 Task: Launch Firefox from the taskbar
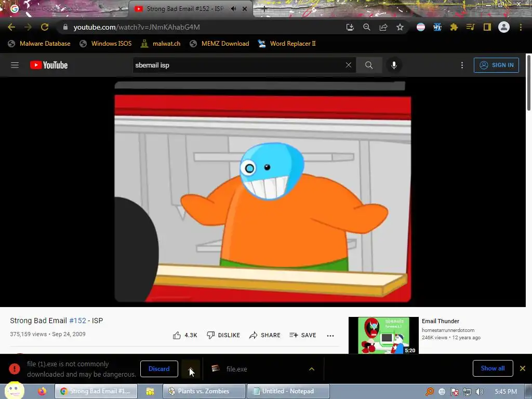[x=42, y=391]
